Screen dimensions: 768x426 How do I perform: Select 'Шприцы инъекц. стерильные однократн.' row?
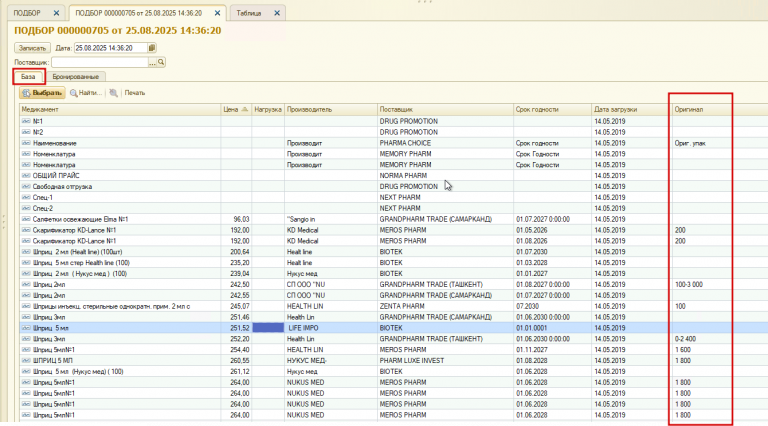[x=392, y=306]
